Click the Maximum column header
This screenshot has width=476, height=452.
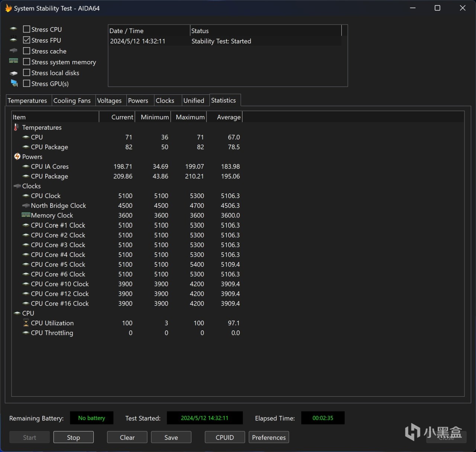[189, 117]
